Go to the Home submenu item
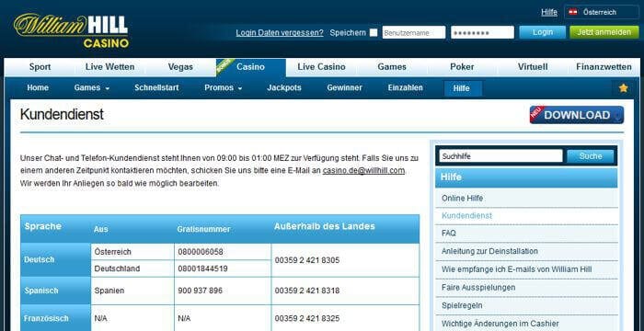Viewport: 644px width, 331px height. tap(38, 88)
